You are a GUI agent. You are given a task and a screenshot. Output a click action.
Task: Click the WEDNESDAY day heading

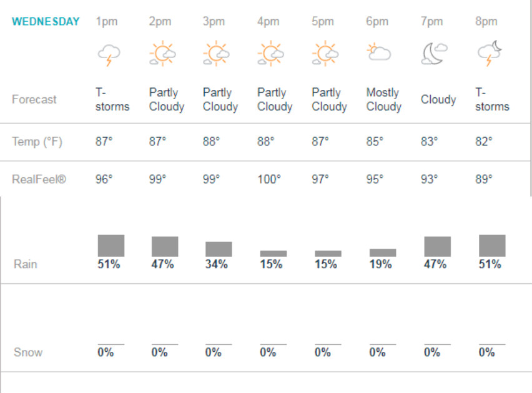pos(46,21)
